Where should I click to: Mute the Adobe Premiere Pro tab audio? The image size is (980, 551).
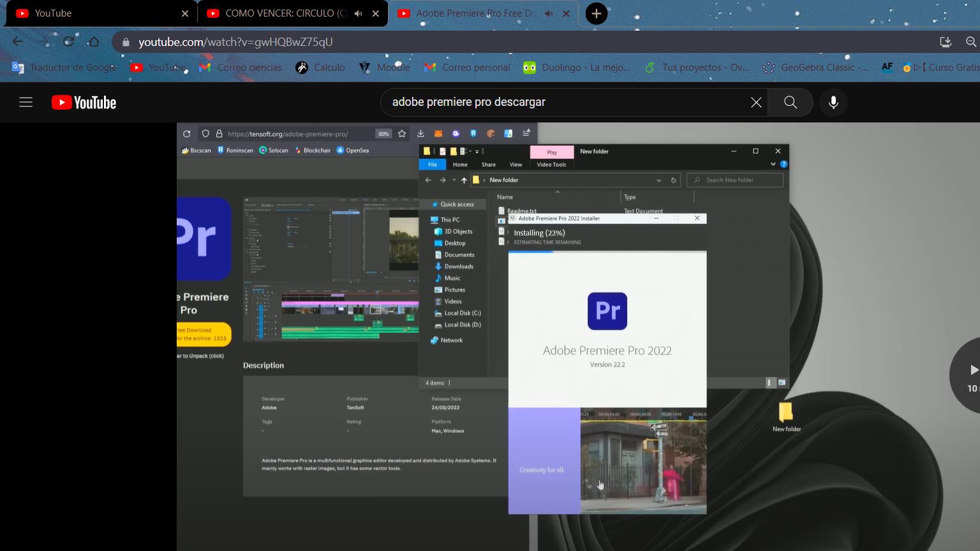(x=549, y=13)
